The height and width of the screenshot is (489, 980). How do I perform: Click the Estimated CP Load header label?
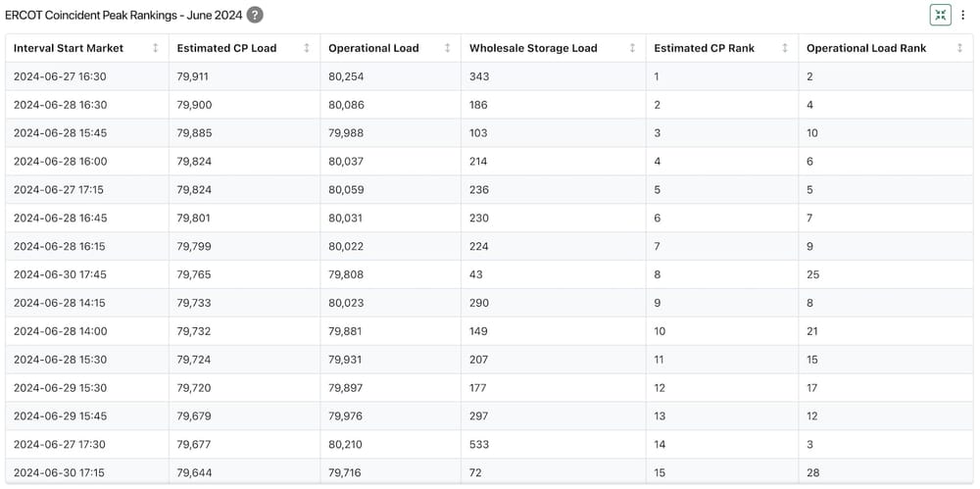226,48
